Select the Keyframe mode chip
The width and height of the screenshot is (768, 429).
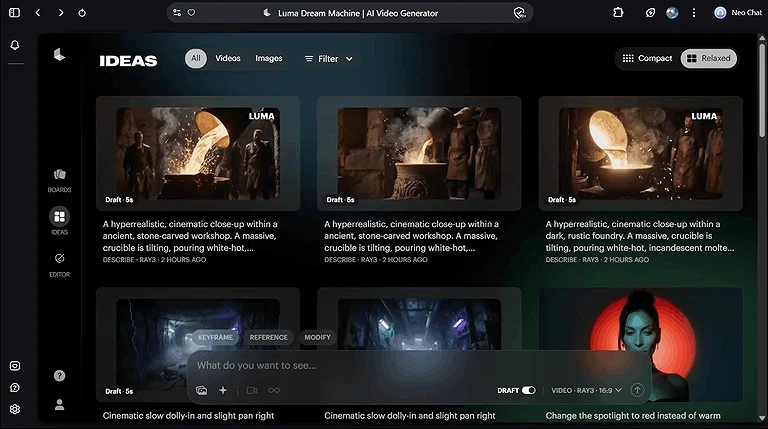(x=215, y=337)
